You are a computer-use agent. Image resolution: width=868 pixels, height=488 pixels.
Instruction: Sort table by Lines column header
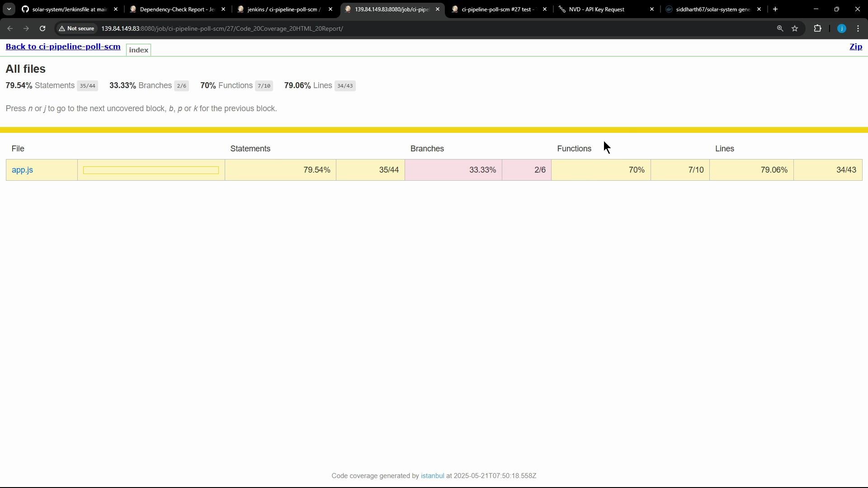click(725, 149)
